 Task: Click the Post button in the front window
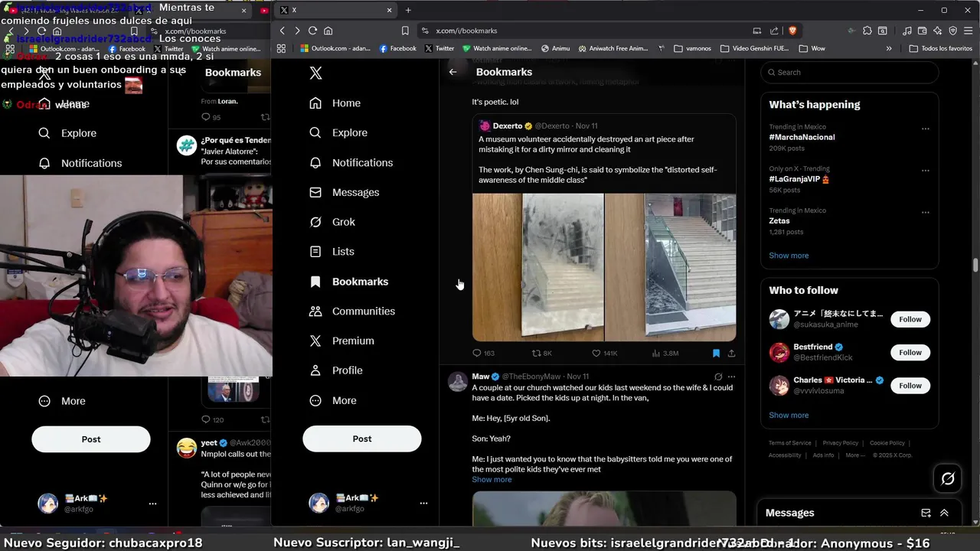coord(362,439)
